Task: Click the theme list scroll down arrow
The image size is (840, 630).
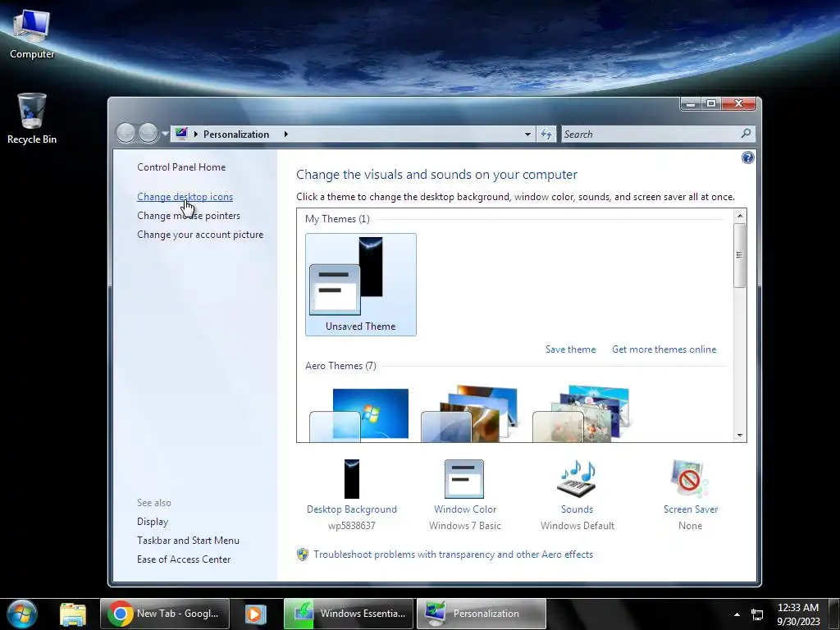Action: coord(740,436)
